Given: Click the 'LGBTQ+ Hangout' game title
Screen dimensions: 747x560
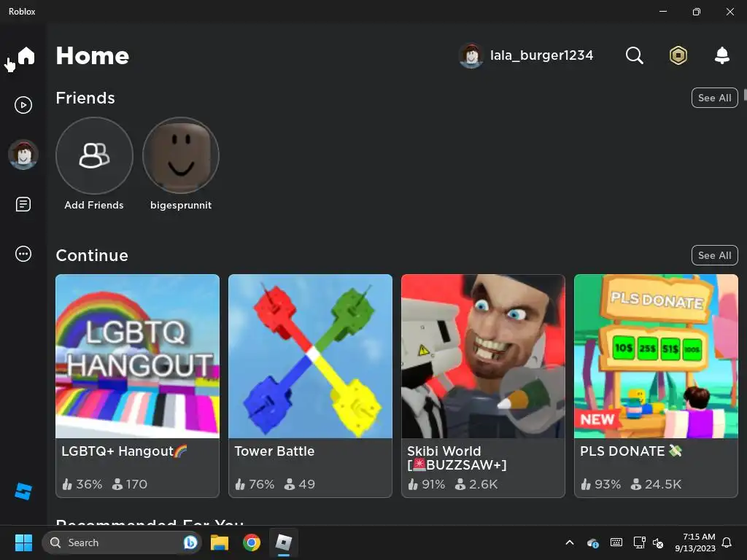Looking at the screenshot, I should [124, 451].
